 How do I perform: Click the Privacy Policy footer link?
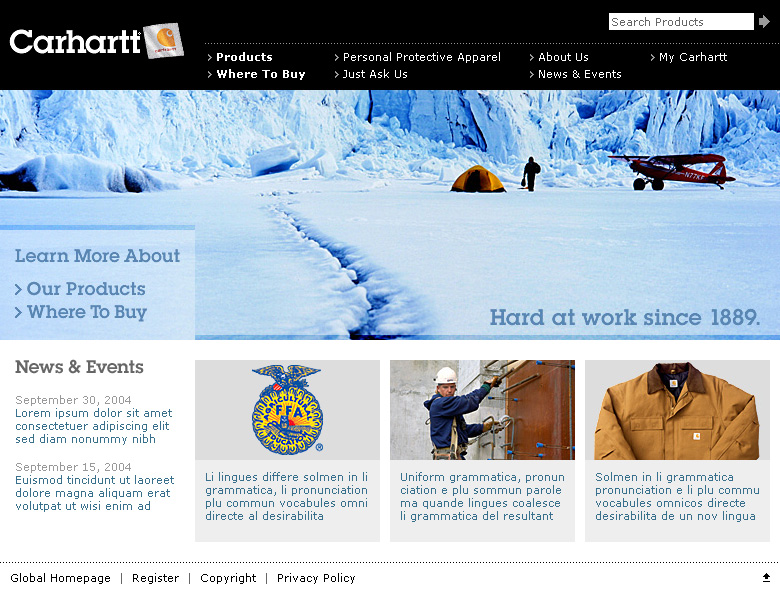[316, 578]
